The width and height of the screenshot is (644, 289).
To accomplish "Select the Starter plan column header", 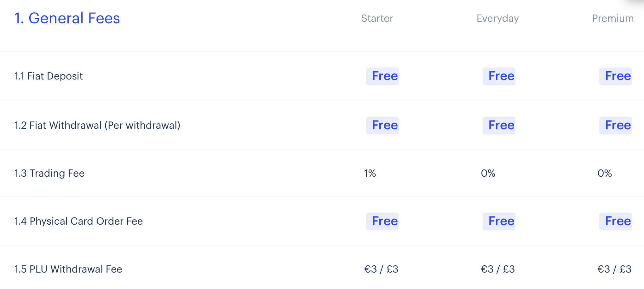I will coord(377,19).
